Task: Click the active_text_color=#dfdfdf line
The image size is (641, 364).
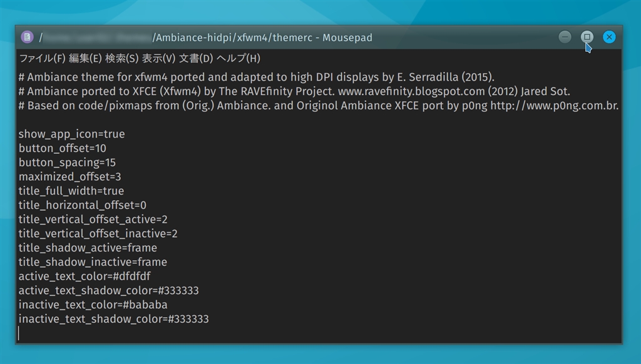Action: coord(85,276)
